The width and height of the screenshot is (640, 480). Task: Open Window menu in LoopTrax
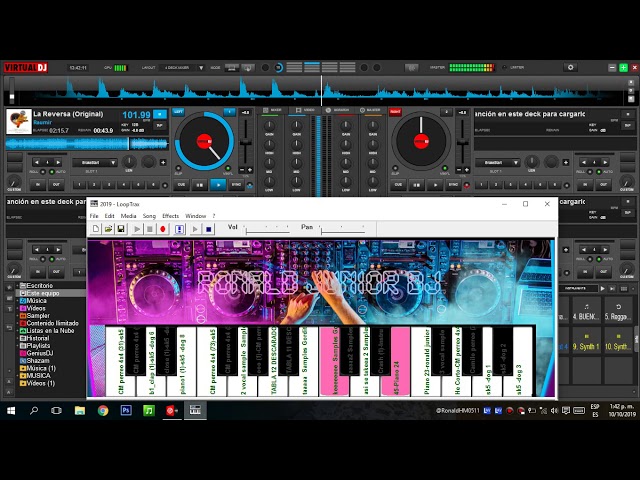tap(196, 216)
